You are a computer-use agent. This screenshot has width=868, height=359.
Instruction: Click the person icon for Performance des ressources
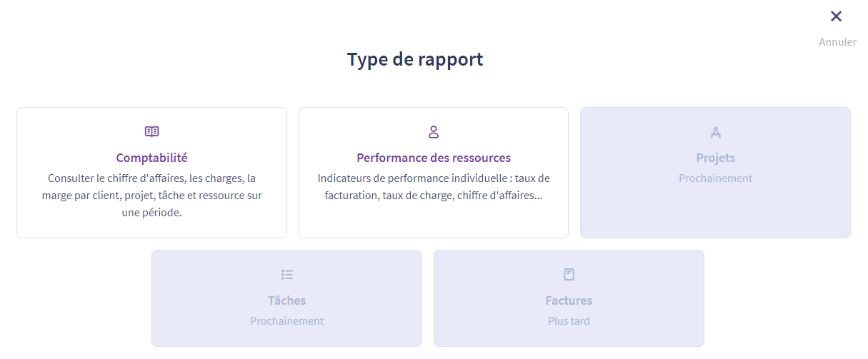tap(434, 132)
